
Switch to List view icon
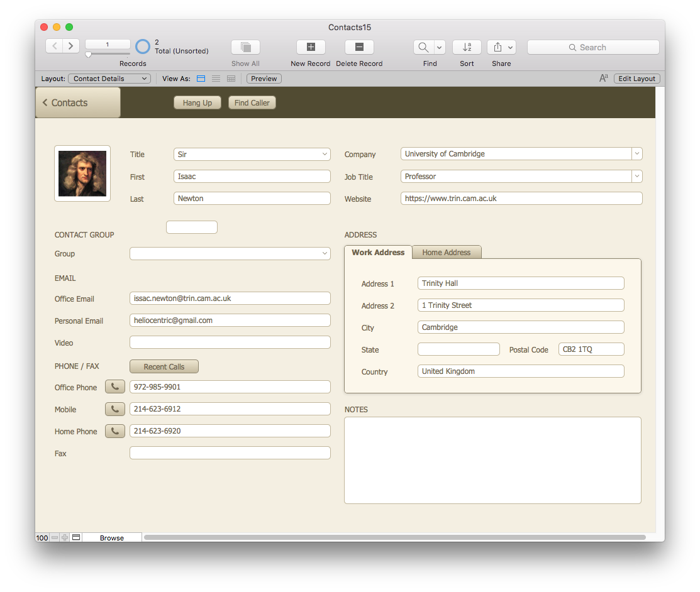216,79
